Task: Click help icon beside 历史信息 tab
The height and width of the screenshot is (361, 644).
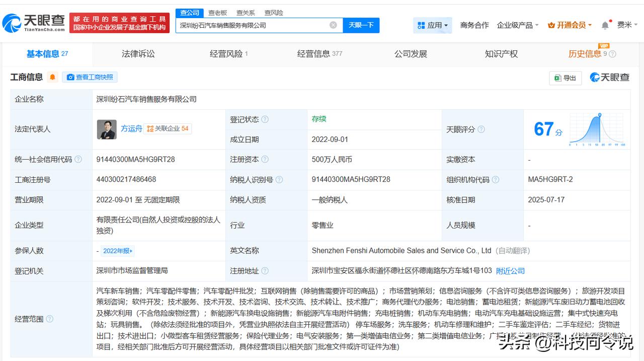Action: click(612, 54)
